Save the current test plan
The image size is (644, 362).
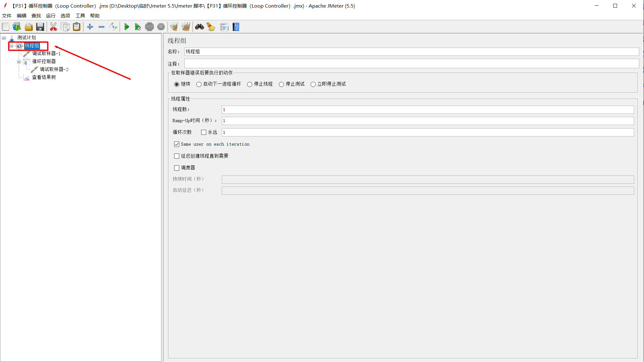pyautogui.click(x=40, y=27)
